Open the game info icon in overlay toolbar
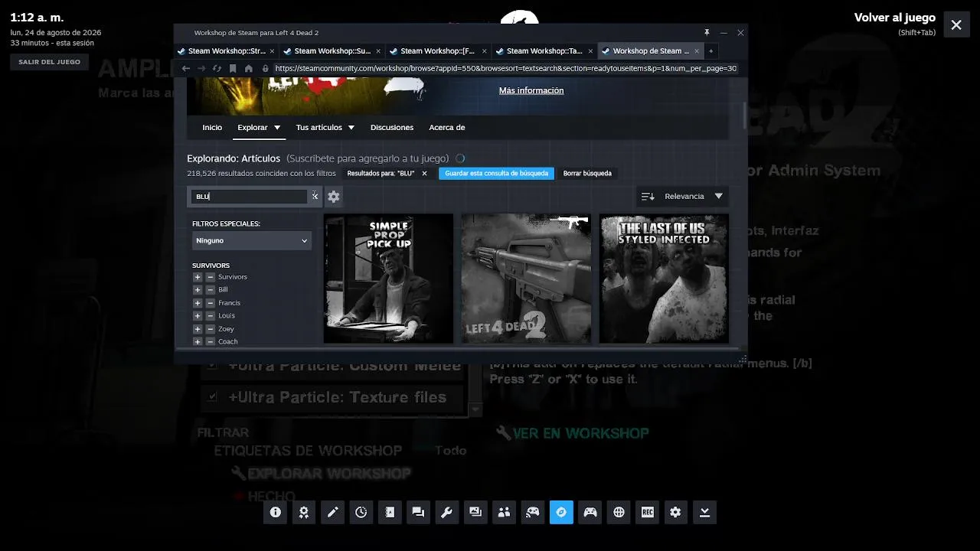Screen dimensions: 980x551 coord(275,512)
